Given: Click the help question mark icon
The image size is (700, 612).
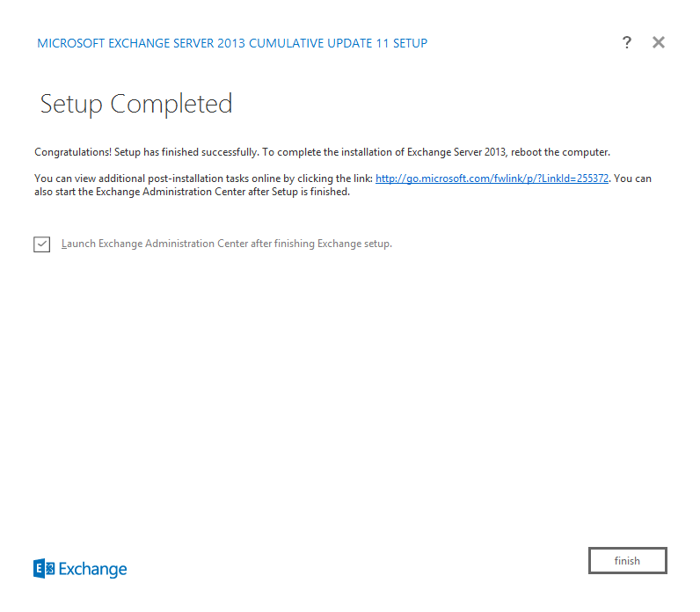Looking at the screenshot, I should [626, 42].
